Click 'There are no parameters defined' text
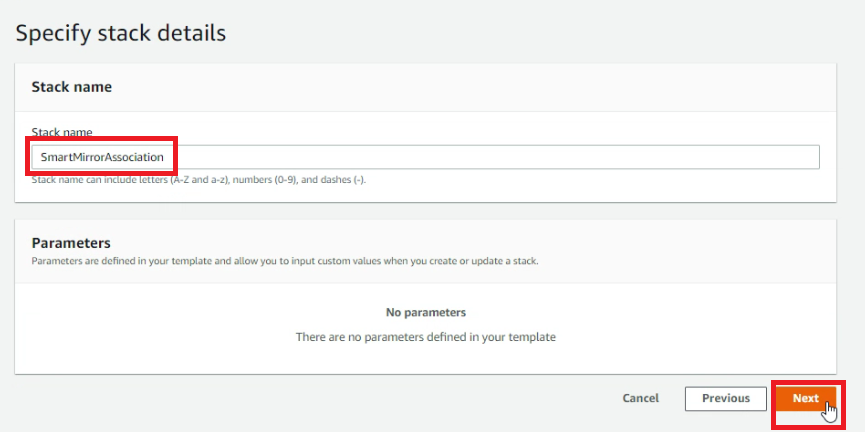Screen dimensions: 865x432 (x=426, y=337)
